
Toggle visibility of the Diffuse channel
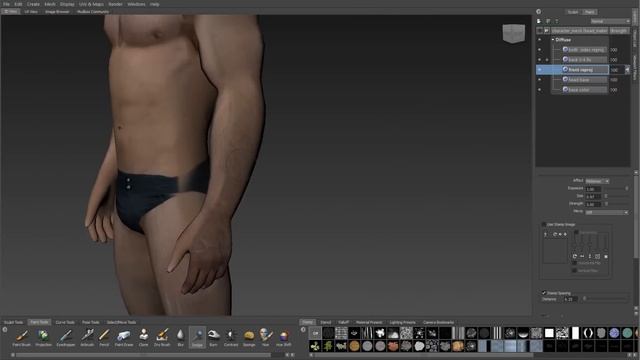(540, 40)
